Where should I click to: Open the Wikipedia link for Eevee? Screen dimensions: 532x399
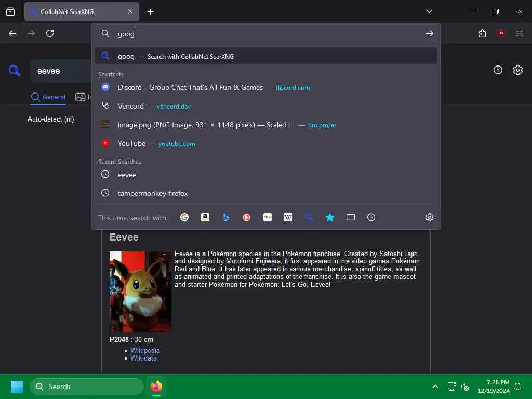coord(145,350)
